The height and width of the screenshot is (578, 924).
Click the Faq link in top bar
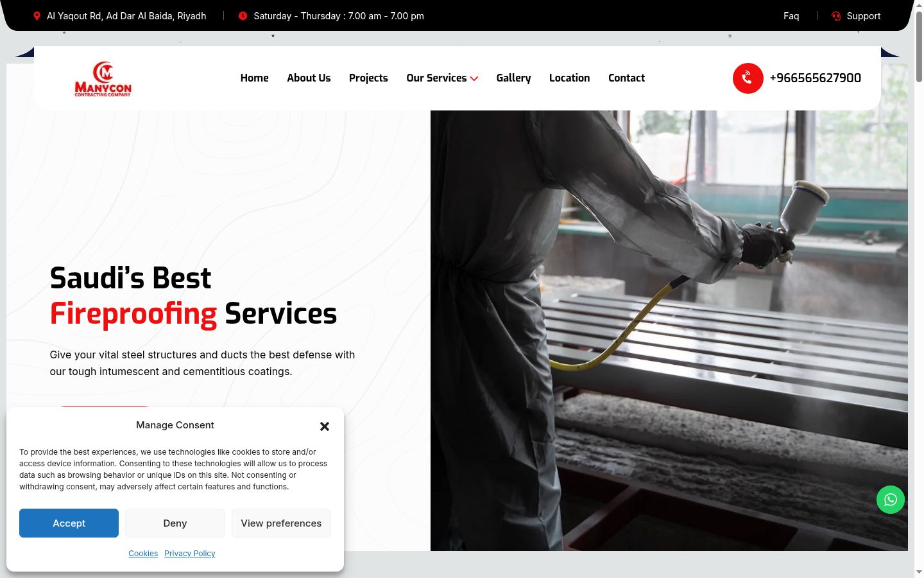tap(791, 16)
